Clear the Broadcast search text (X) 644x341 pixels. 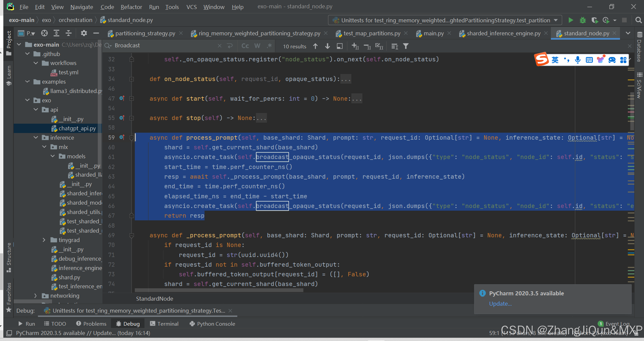pyautogui.click(x=219, y=46)
